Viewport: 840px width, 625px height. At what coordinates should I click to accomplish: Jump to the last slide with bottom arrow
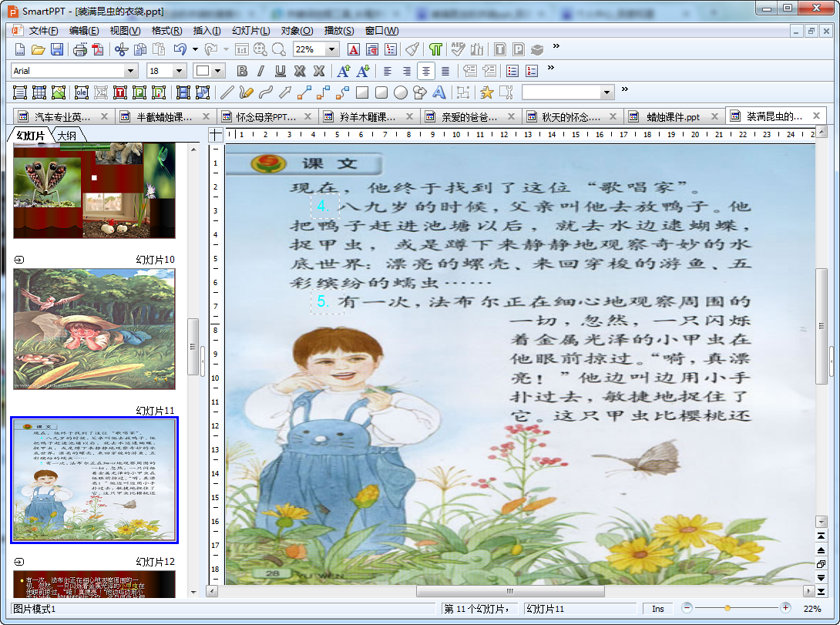click(821, 592)
